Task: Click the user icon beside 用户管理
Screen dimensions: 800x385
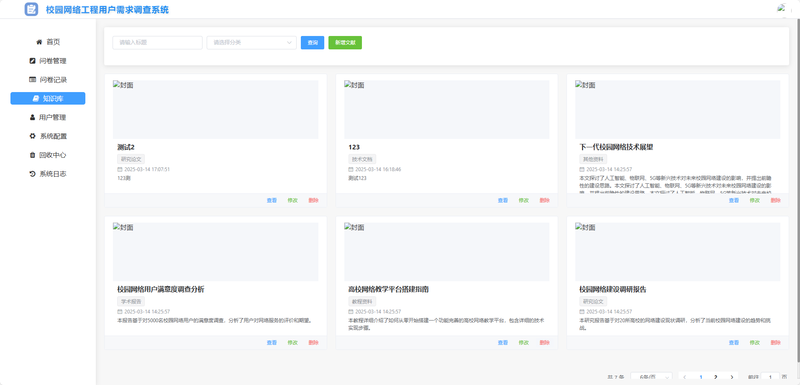Action: pyautogui.click(x=33, y=117)
